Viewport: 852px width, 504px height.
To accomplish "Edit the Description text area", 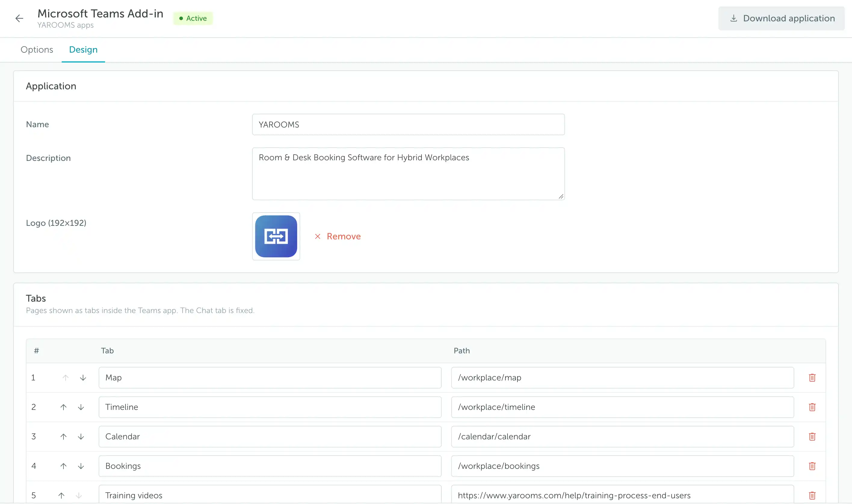I will pyautogui.click(x=408, y=174).
